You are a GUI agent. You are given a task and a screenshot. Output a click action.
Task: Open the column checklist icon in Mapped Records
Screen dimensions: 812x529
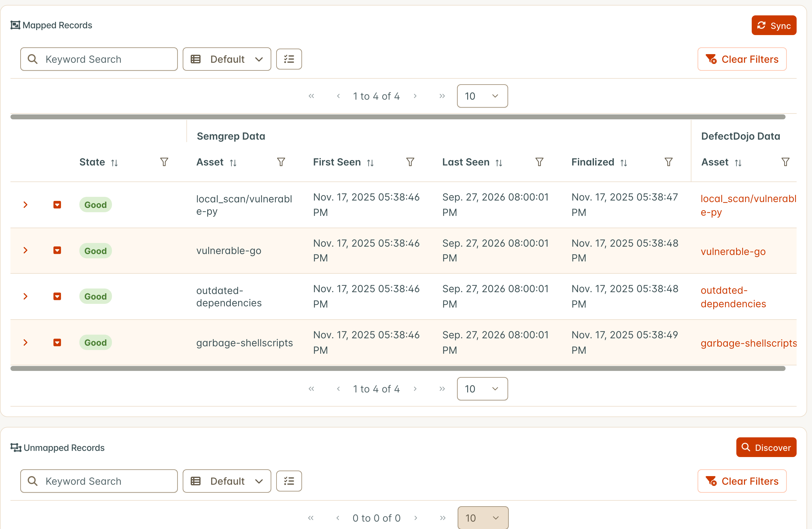[289, 59]
